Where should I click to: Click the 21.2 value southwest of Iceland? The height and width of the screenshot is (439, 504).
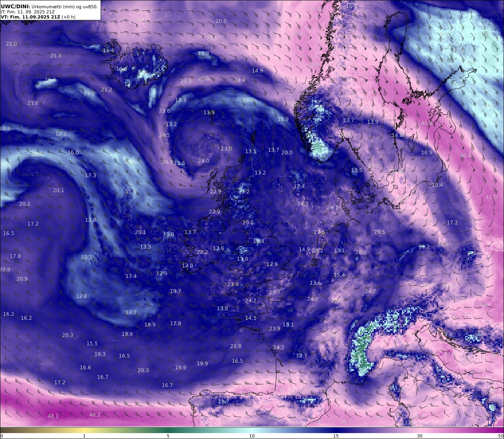(x=106, y=89)
